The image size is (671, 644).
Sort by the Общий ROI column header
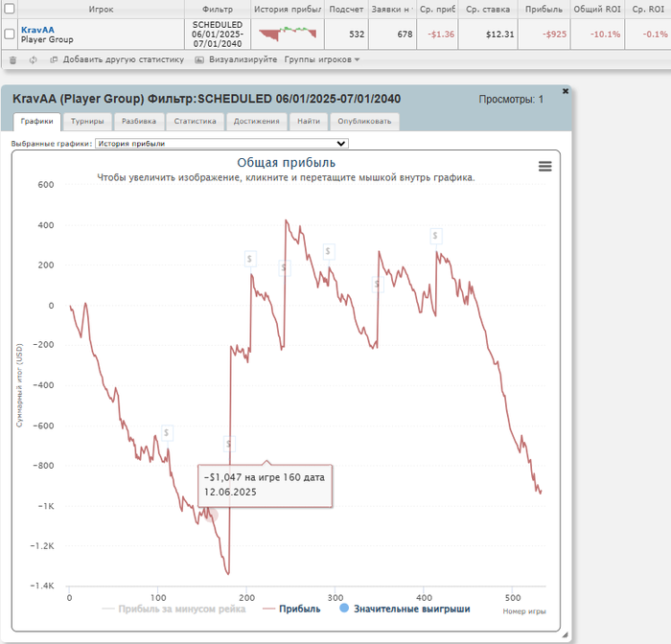pos(597,9)
